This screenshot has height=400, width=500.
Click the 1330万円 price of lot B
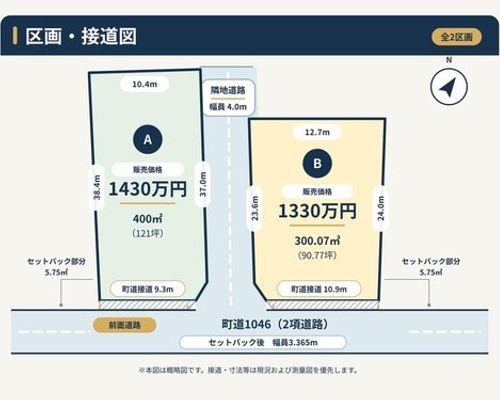tap(317, 211)
